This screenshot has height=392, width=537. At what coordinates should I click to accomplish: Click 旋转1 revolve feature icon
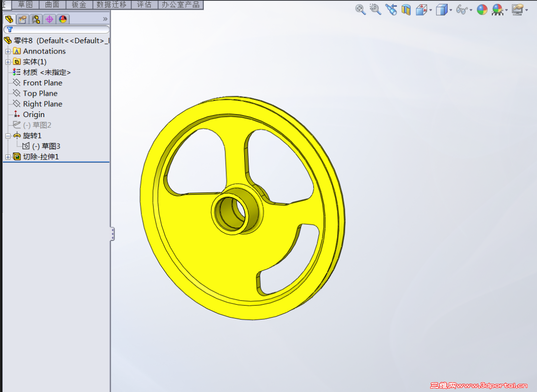(17, 136)
